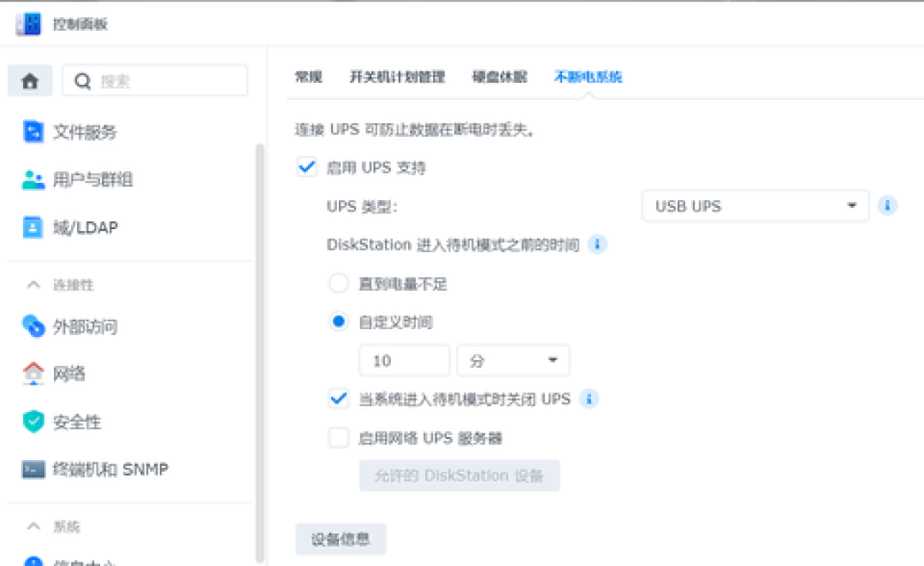924x566 pixels.
Task: Enable 启用网络 UPS 服务器 checkbox
Action: point(338,438)
